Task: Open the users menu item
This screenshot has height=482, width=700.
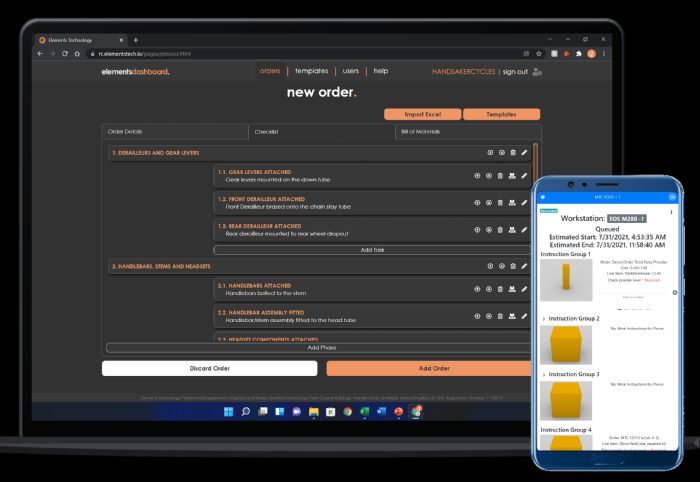Action: [351, 71]
